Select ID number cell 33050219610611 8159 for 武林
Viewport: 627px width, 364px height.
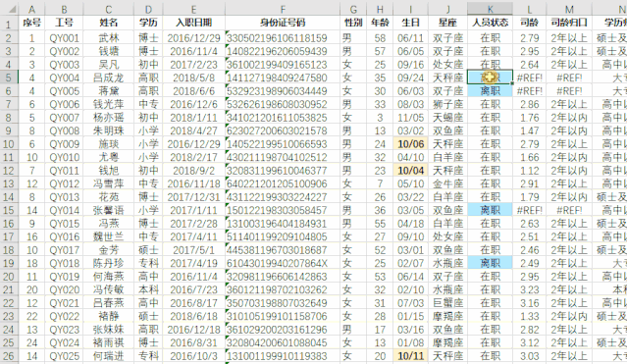click(x=283, y=38)
